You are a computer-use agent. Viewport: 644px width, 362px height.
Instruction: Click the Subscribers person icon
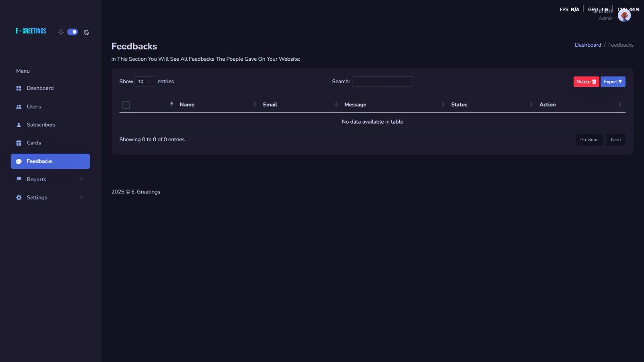[19, 125]
